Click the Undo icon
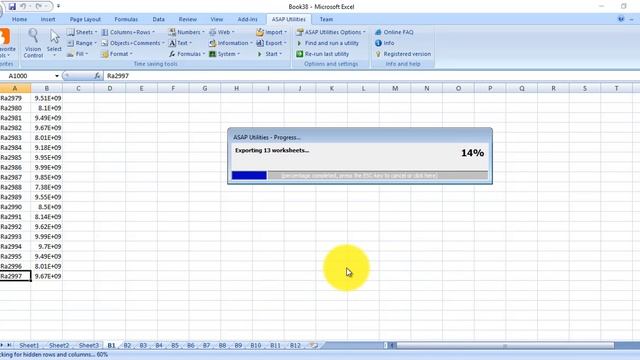The width and height of the screenshot is (640, 360). [x=23, y=7]
